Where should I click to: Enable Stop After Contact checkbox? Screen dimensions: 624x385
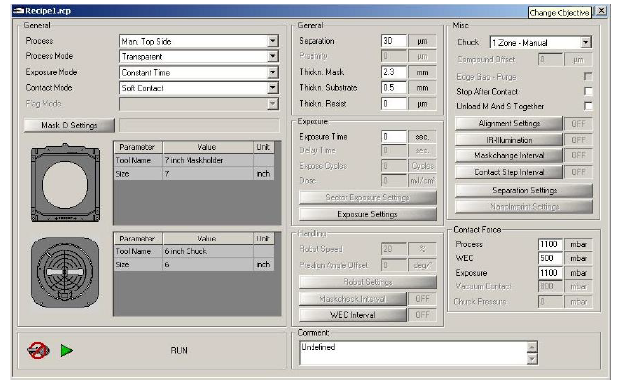pos(588,91)
